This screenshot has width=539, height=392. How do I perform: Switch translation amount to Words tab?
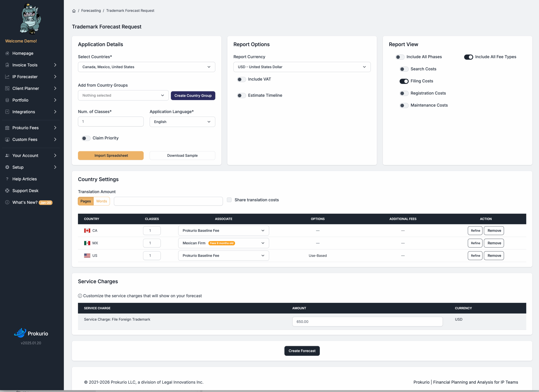(x=101, y=201)
